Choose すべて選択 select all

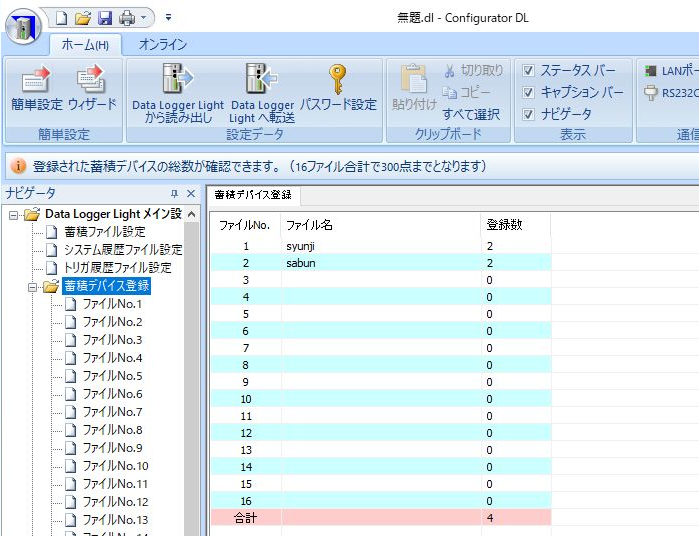pyautogui.click(x=471, y=115)
